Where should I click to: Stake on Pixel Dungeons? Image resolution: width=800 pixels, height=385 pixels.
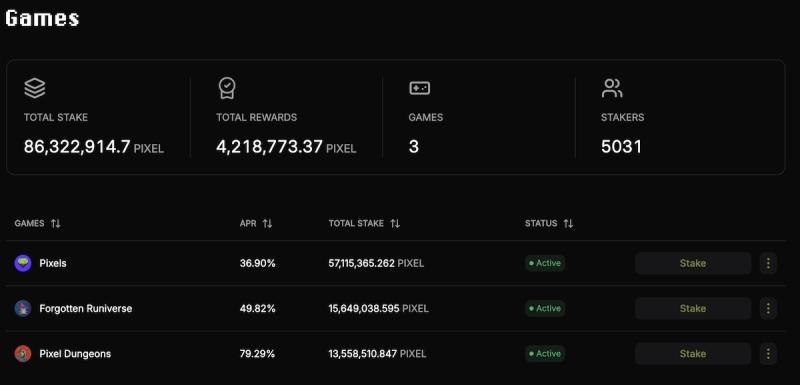pos(693,353)
